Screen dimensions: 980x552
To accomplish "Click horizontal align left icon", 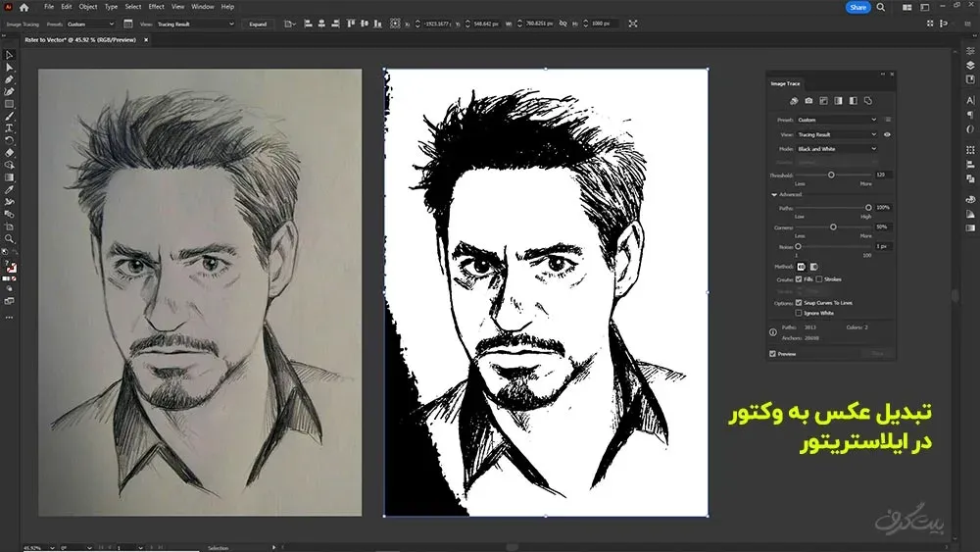I will [308, 24].
